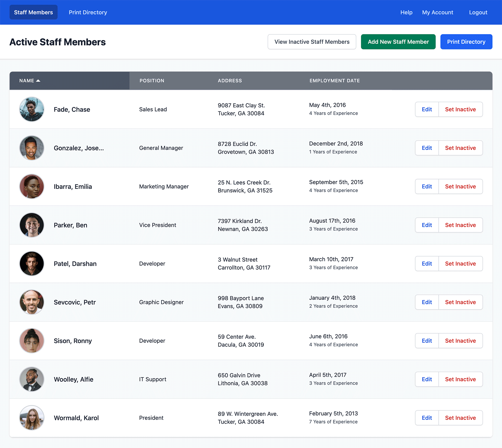Open Karol Wormald's avatar image
This screenshot has height=448, width=502.
click(32, 418)
